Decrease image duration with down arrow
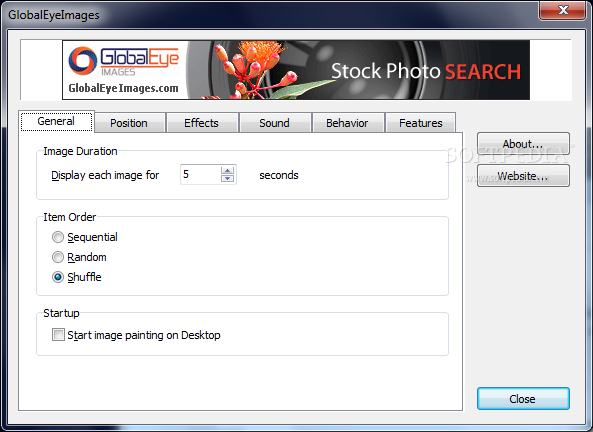 tap(227, 179)
